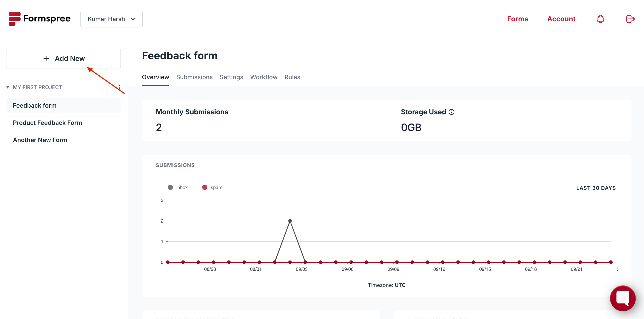Click the Forms navigation link
644x319 pixels.
517,19
